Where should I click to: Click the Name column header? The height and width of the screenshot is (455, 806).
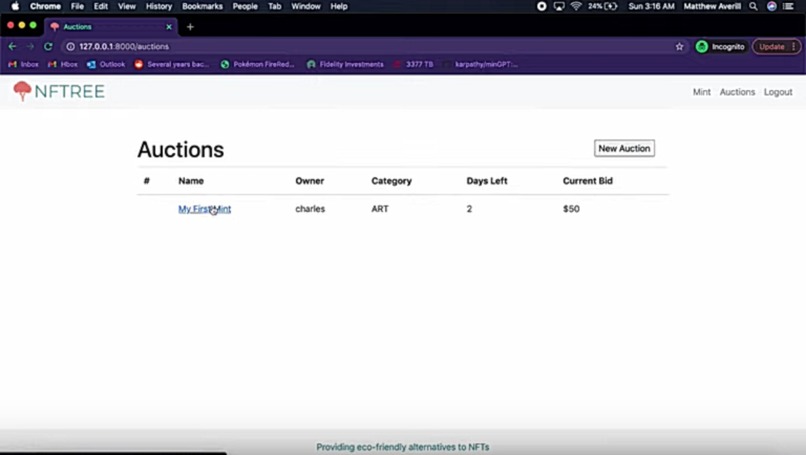pos(191,181)
